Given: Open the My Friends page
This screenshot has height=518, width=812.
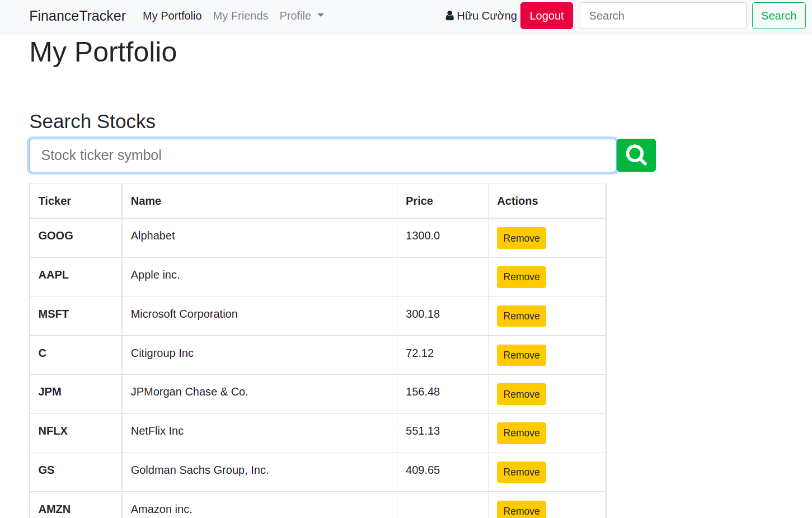Looking at the screenshot, I should tap(241, 16).
